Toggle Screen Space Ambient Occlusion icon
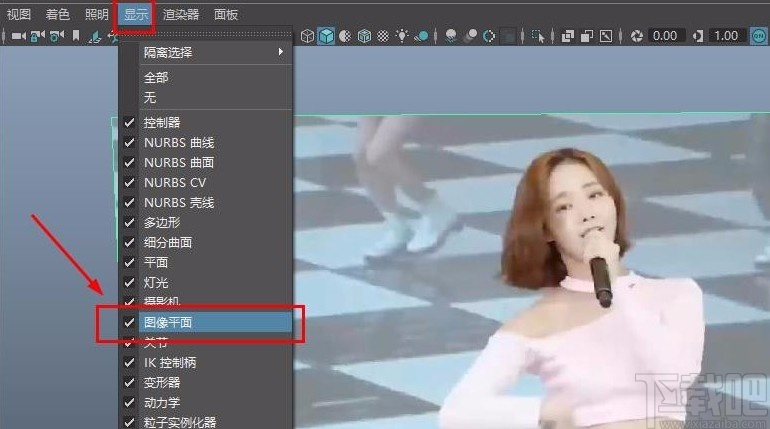 click(451, 36)
